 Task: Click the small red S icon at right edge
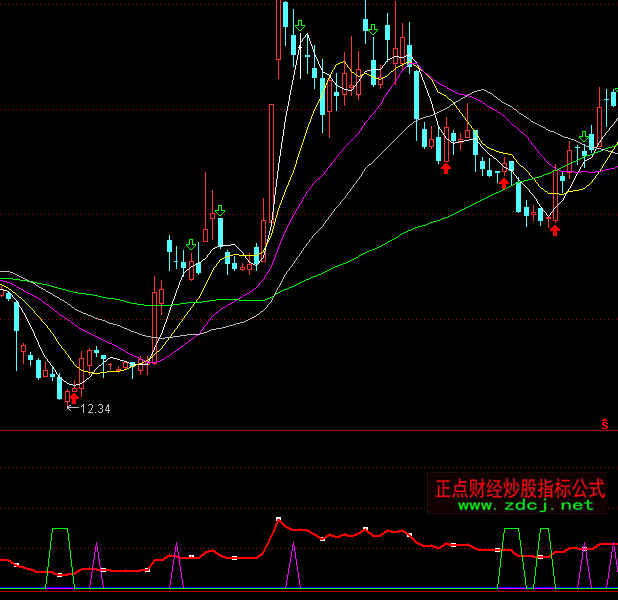pyautogui.click(x=605, y=424)
